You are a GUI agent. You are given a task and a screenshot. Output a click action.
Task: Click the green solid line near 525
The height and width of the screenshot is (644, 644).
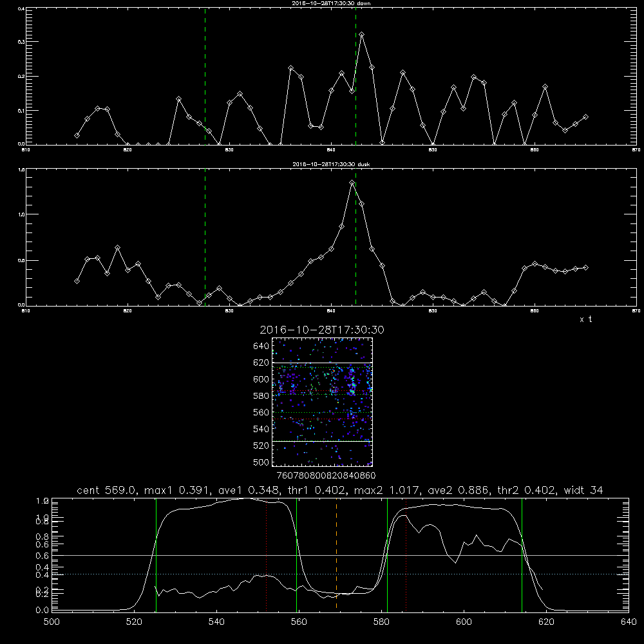click(x=156, y=554)
